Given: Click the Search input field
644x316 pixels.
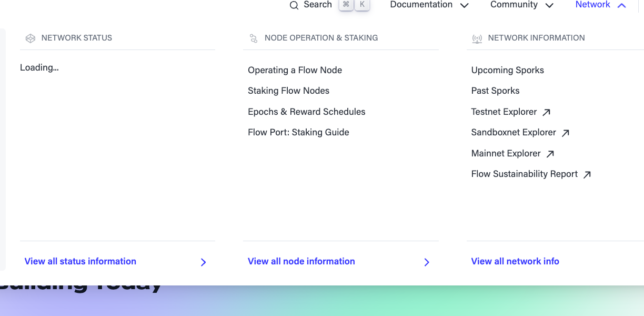Looking at the screenshot, I should [x=317, y=5].
